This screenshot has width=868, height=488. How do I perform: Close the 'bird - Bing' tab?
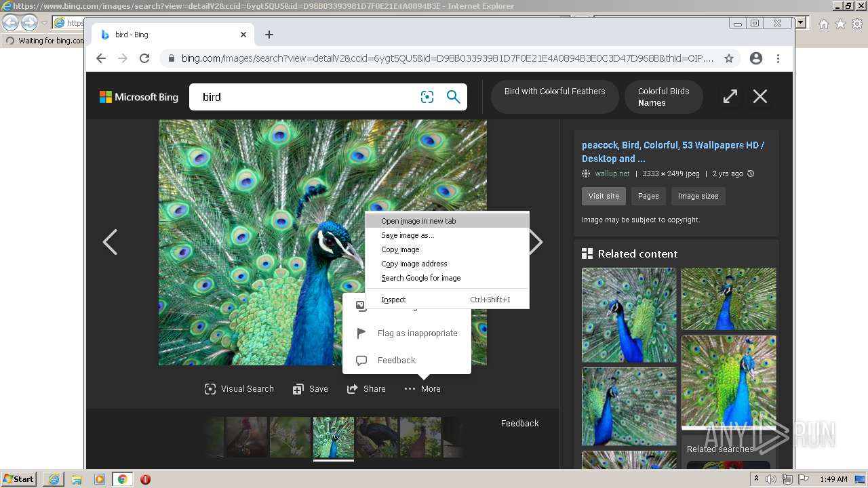coord(243,35)
